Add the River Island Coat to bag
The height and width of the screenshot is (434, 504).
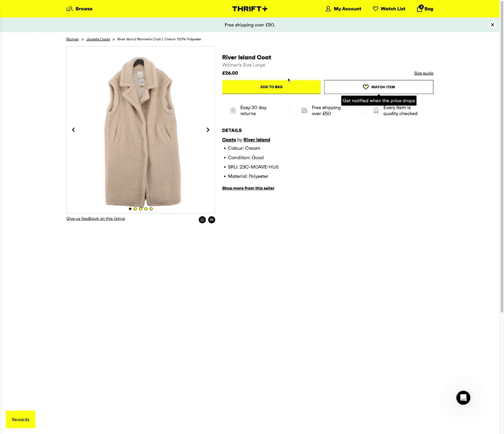(x=271, y=87)
